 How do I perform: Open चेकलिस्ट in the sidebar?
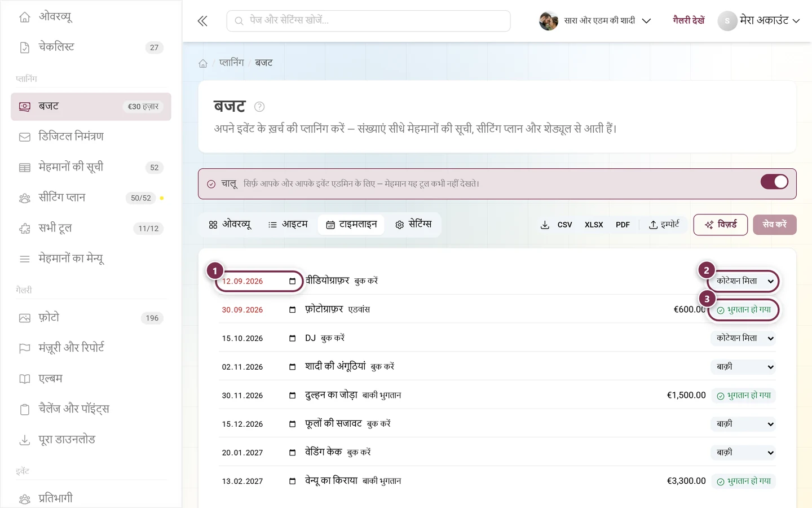coord(91,47)
